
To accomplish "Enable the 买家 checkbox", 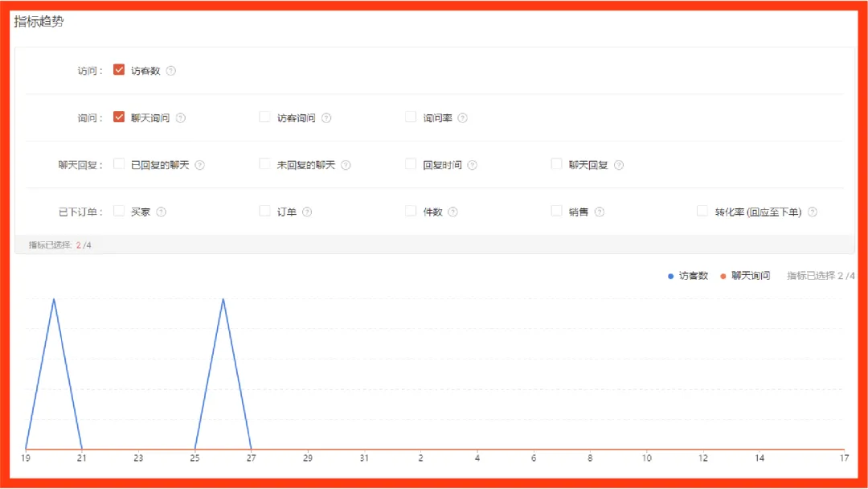I will (x=118, y=211).
